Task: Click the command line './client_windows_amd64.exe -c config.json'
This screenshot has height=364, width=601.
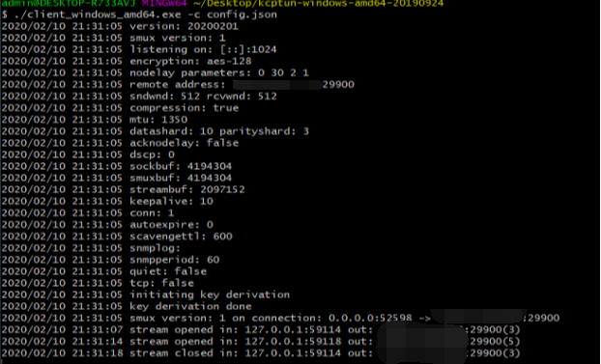Action: pos(145,14)
